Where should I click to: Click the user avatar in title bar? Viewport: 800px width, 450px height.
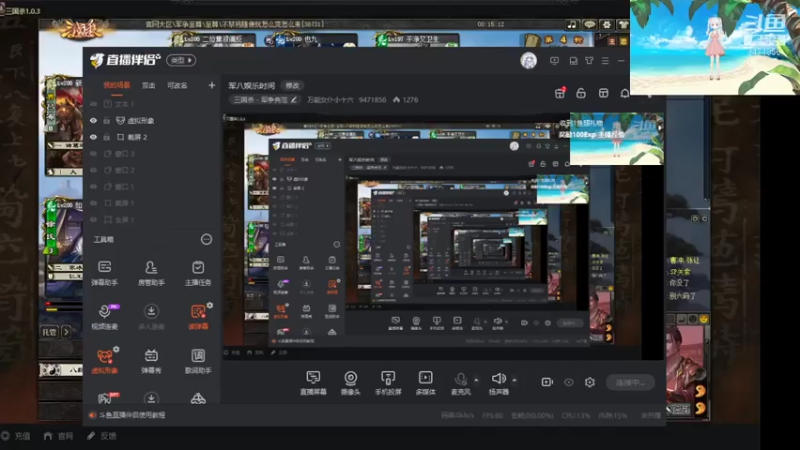point(529,61)
